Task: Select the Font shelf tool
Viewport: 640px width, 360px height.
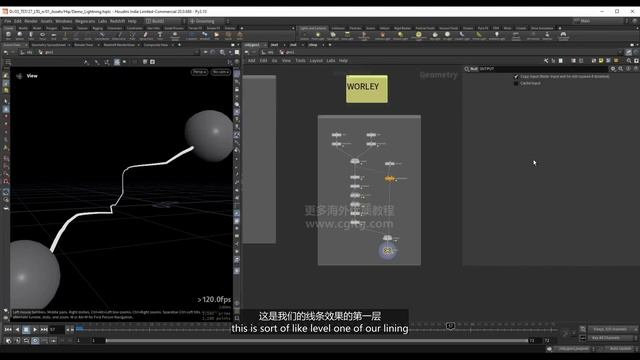Action: point(160,36)
